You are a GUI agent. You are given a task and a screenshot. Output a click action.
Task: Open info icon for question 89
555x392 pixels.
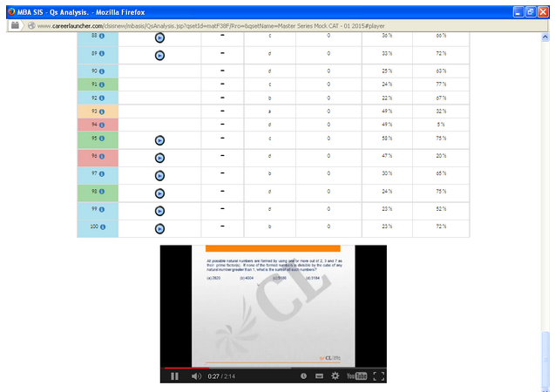click(x=102, y=53)
